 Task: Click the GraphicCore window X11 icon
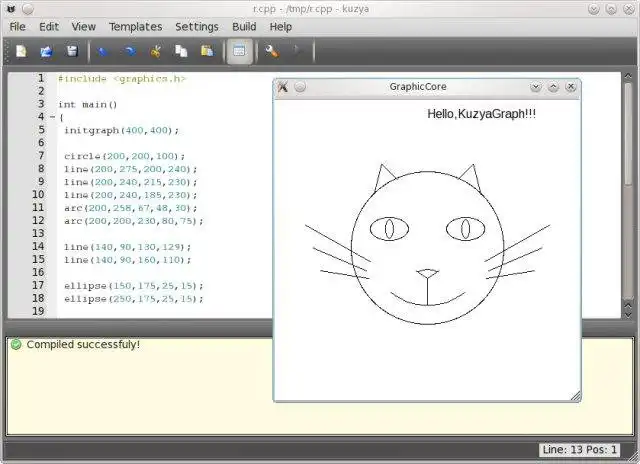pyautogui.click(x=283, y=87)
